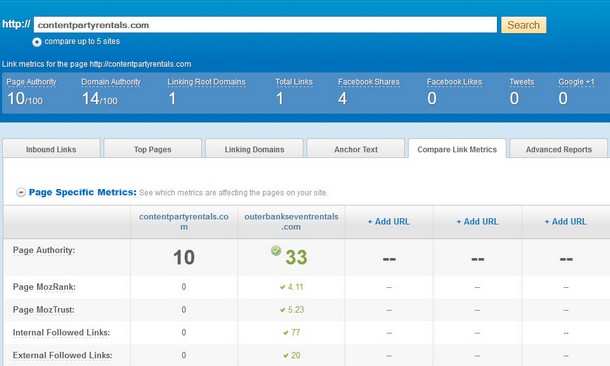Click the Facebook Likes label
Viewport: 610px width, 366px height.
[454, 82]
